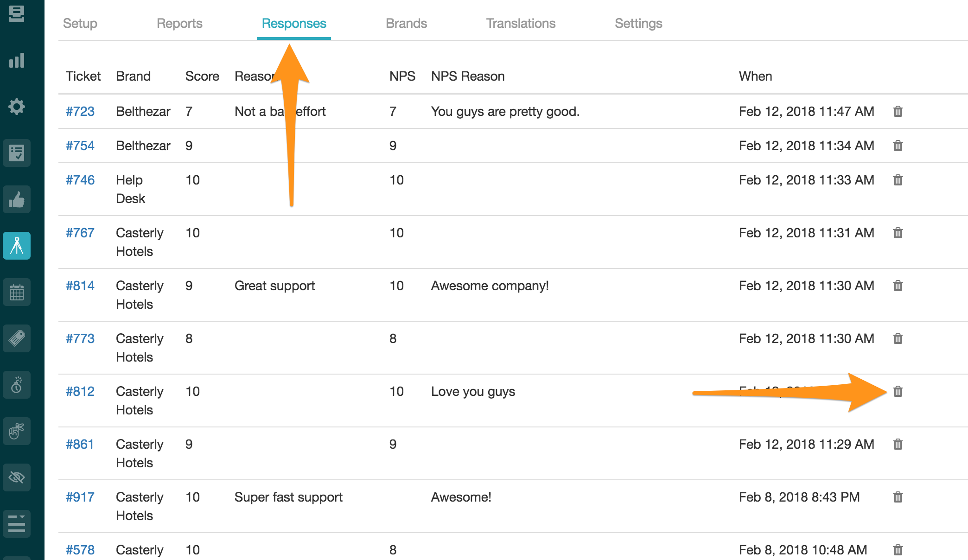Viewport: 968px width, 560px height.
Task: Switch to the Reports tab
Action: pos(179,23)
